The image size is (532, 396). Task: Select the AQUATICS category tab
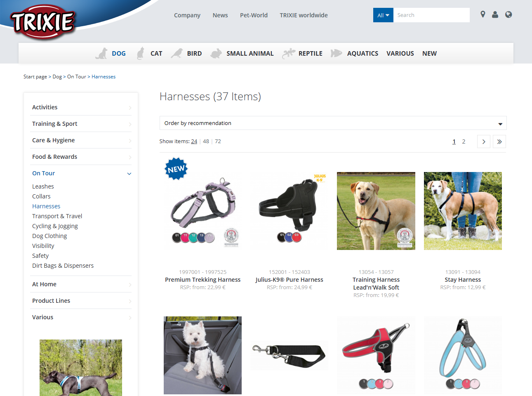coord(363,53)
